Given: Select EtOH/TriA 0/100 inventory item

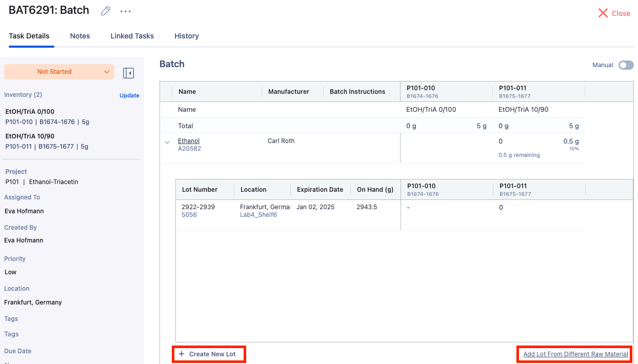Looking at the screenshot, I should click(x=30, y=112).
